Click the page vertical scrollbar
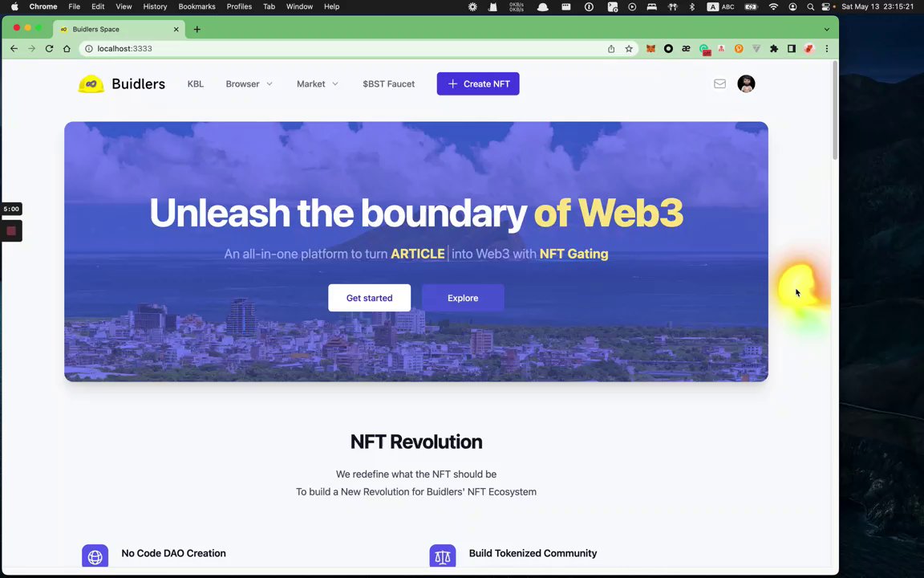 tap(835, 110)
